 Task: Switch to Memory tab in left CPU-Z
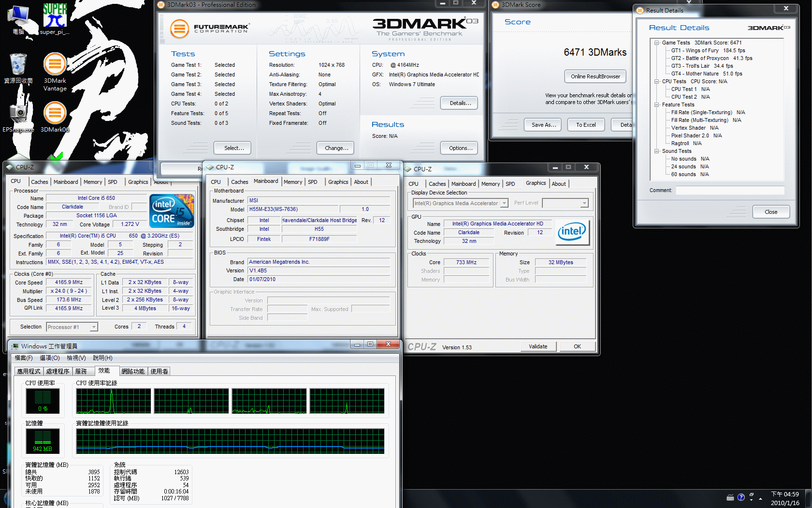93,182
